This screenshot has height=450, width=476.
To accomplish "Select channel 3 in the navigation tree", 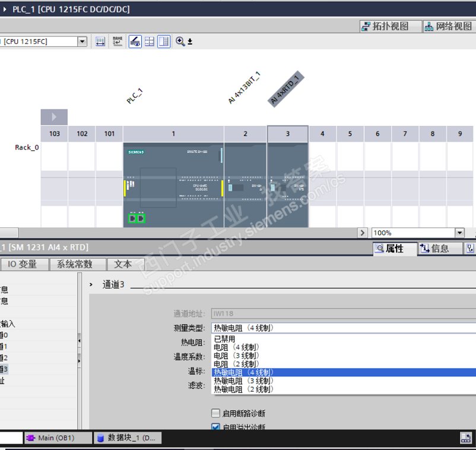I will click(4, 369).
